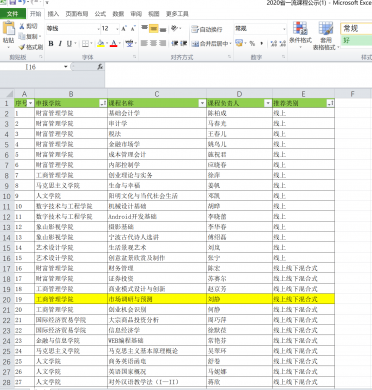Click the phonetic guide (文) icon
This screenshot has width=372, height=390.
[129, 44]
